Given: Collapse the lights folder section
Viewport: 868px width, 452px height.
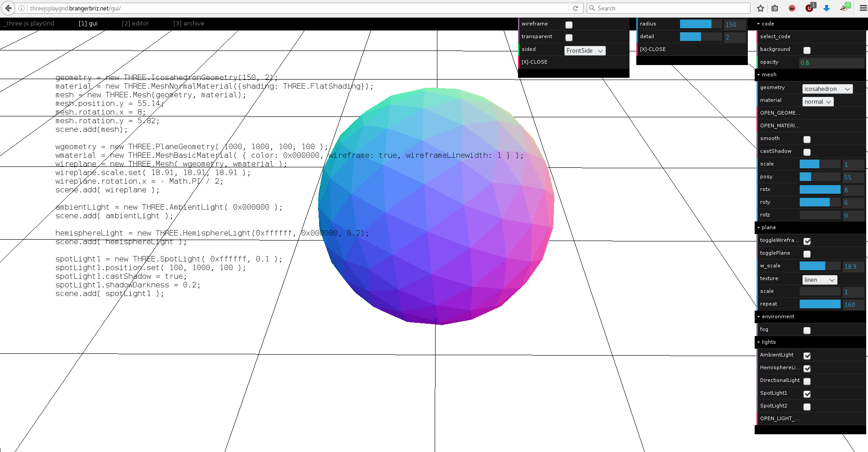Looking at the screenshot, I should (x=769, y=342).
